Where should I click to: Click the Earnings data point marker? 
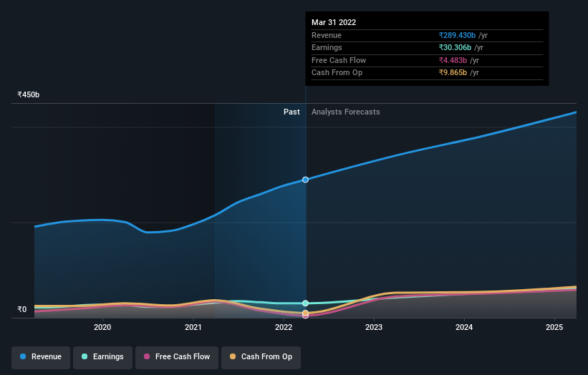(305, 303)
